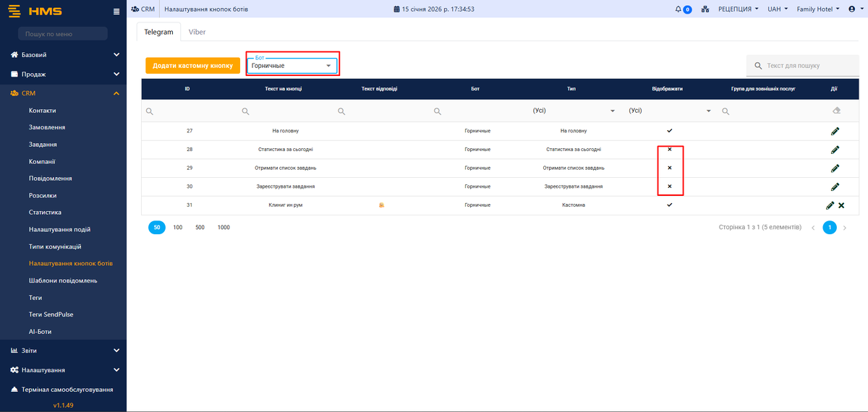Click the network structure icon in header
The image size is (868, 412).
(705, 9)
